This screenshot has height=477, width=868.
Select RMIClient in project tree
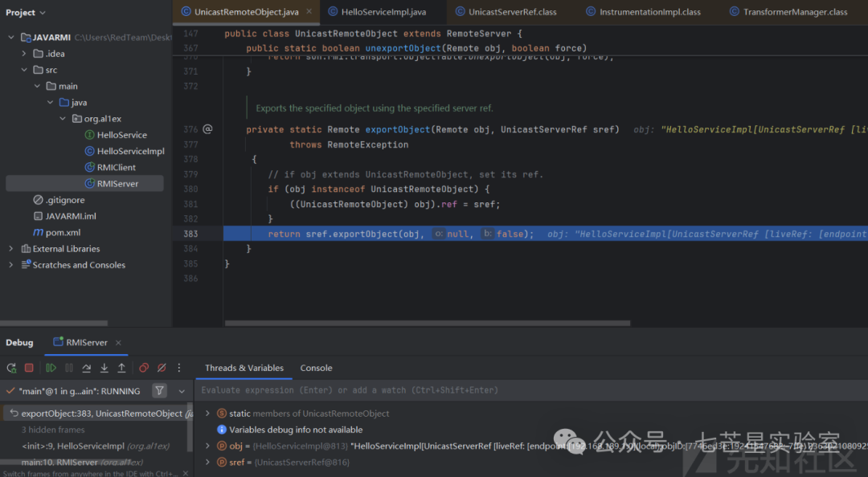(117, 167)
